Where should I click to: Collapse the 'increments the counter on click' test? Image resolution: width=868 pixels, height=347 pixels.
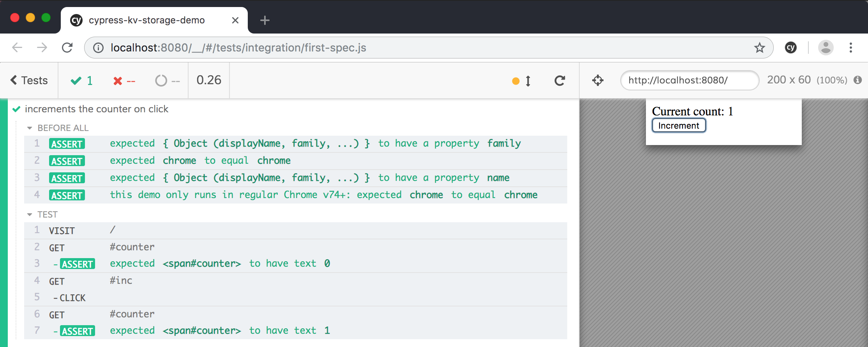coord(96,109)
